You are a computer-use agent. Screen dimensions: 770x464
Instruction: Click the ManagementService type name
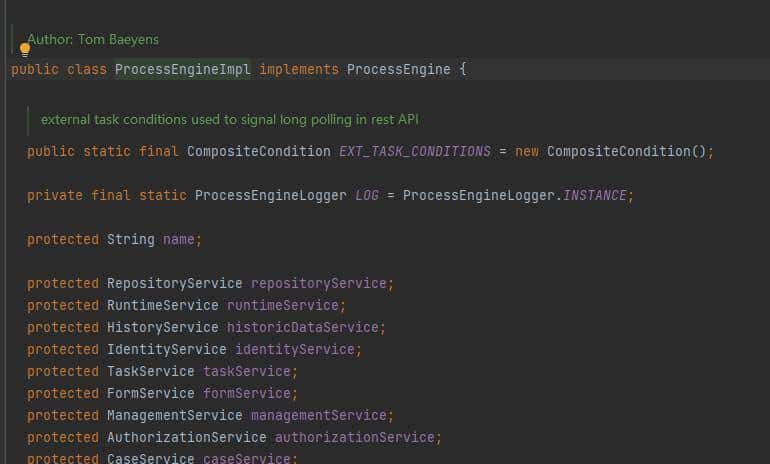(174, 415)
